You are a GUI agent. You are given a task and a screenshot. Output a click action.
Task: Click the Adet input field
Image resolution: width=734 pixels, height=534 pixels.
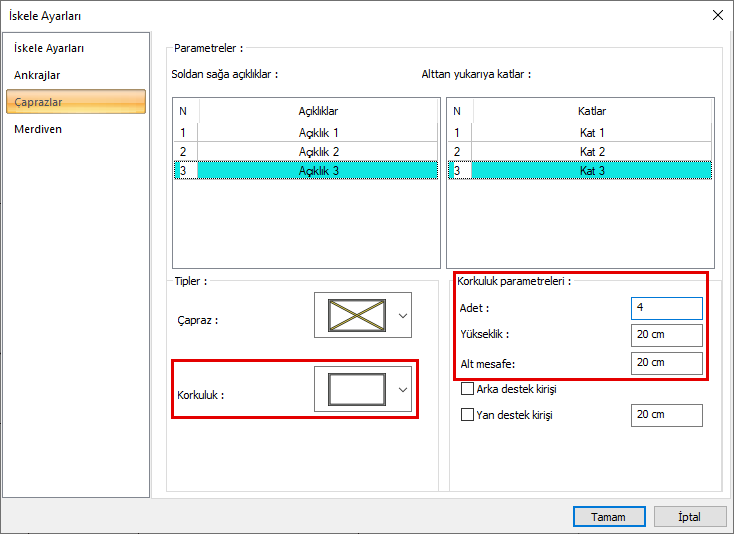pyautogui.click(x=666, y=309)
